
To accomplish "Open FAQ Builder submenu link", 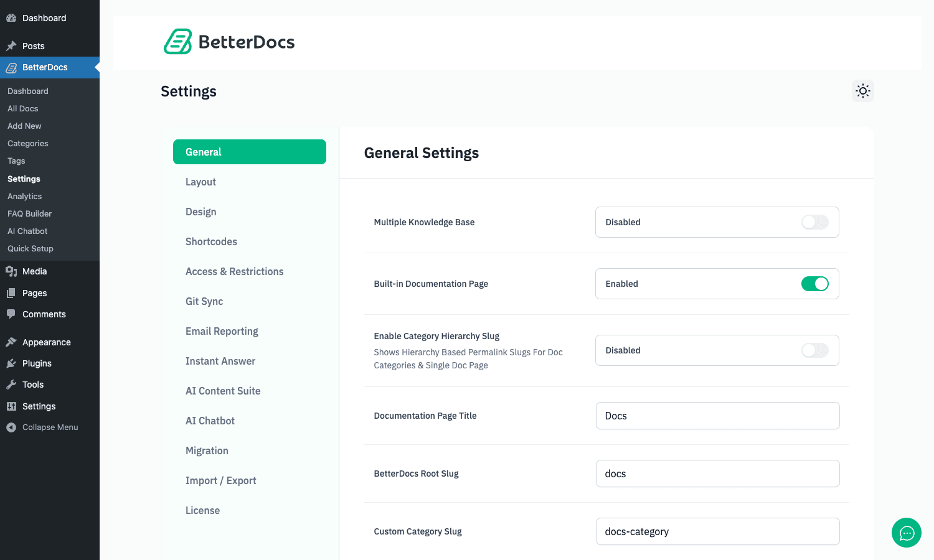I will pos(30,213).
